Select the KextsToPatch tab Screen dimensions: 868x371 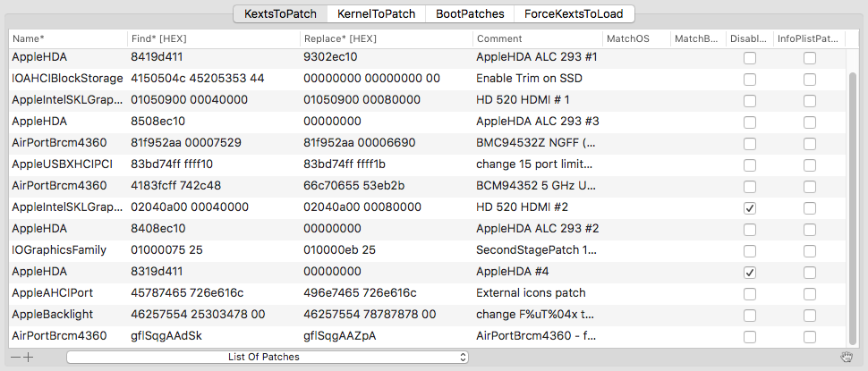281,13
